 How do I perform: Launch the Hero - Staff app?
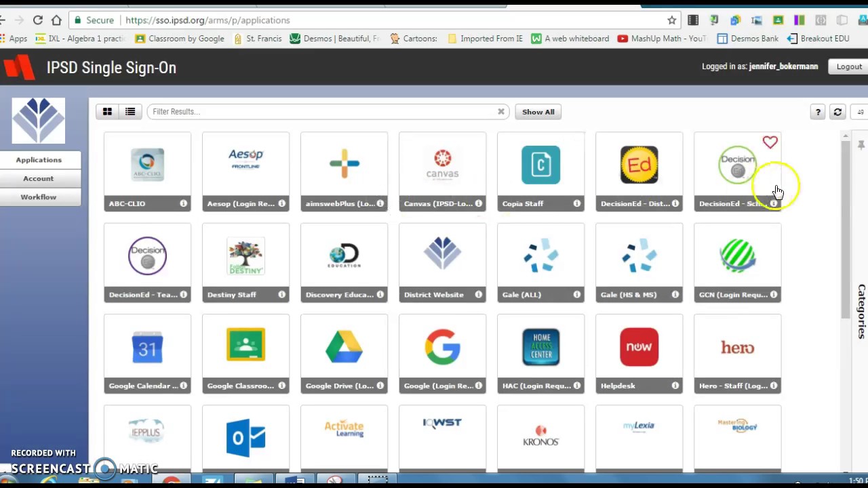[x=737, y=354]
